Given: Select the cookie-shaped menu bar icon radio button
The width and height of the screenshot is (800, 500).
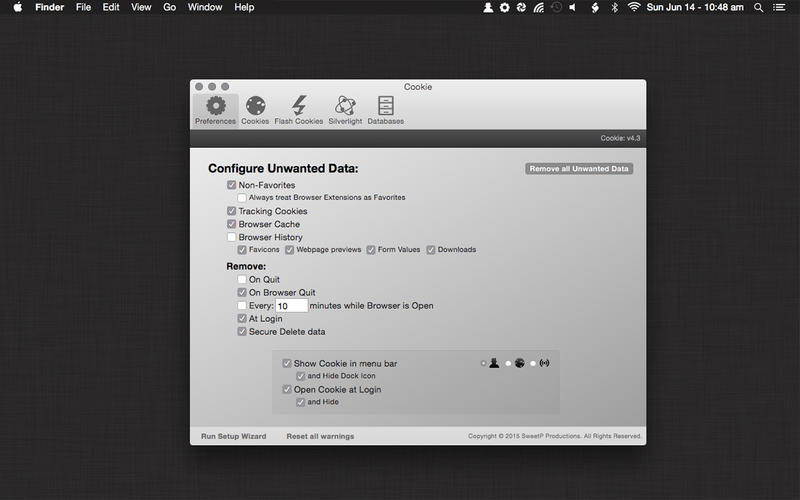Looking at the screenshot, I should (x=508, y=363).
